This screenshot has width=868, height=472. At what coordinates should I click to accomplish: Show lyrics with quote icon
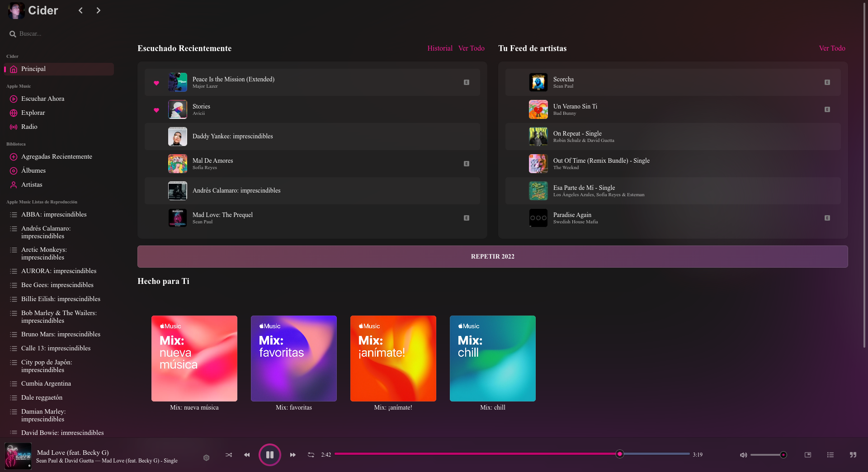click(853, 455)
